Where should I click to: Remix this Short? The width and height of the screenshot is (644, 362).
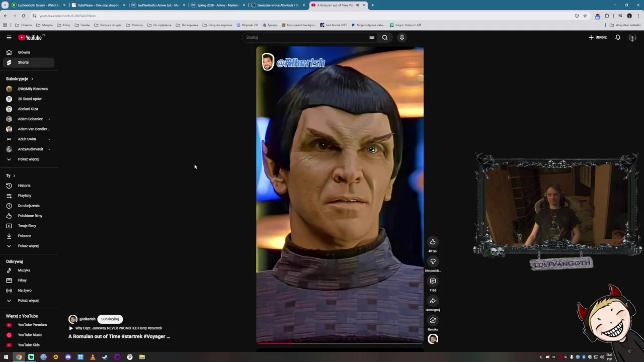point(433,320)
